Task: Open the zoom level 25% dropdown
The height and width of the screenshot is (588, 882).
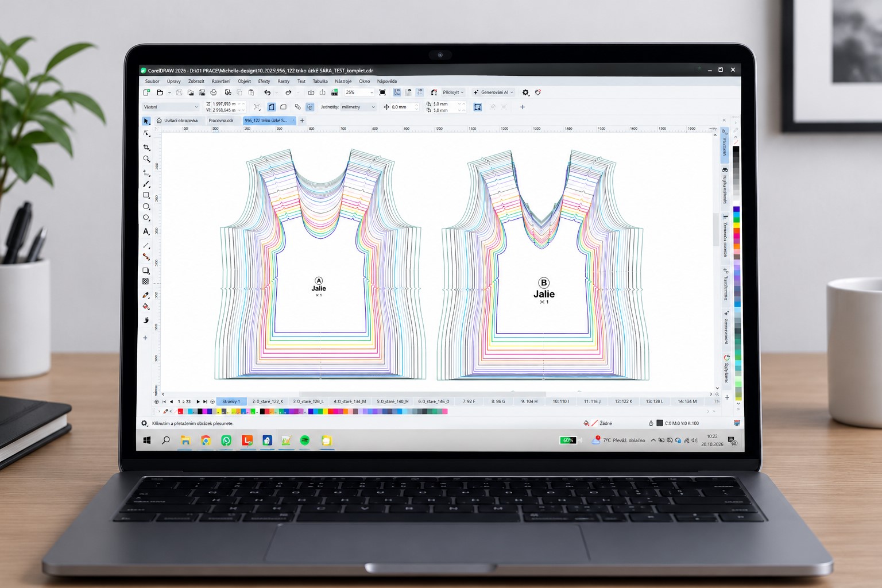Action: 359,92
